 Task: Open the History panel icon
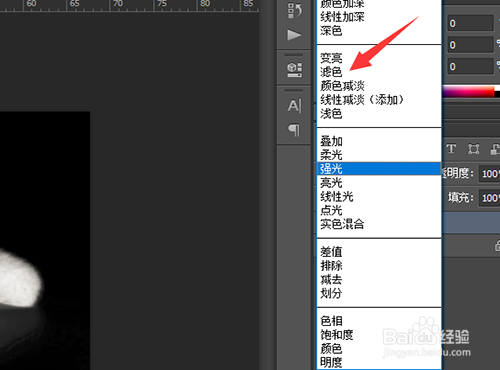[294, 11]
